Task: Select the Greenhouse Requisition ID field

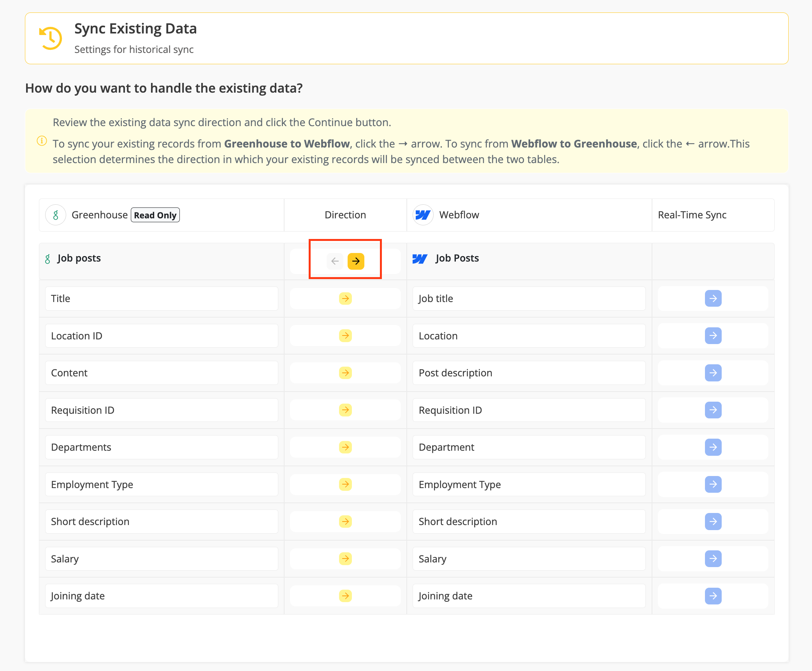Action: point(162,410)
